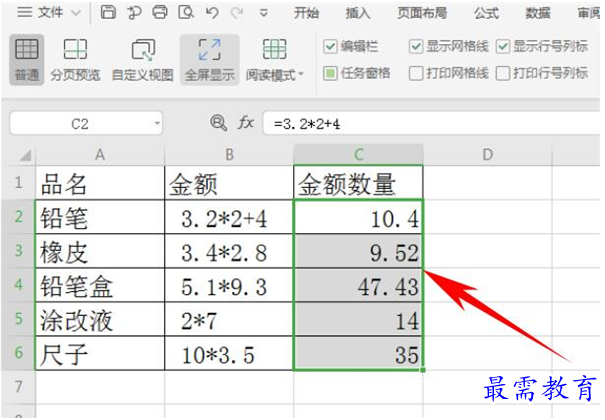
Task: Click the select-all corner triangle
Action: click(25, 155)
